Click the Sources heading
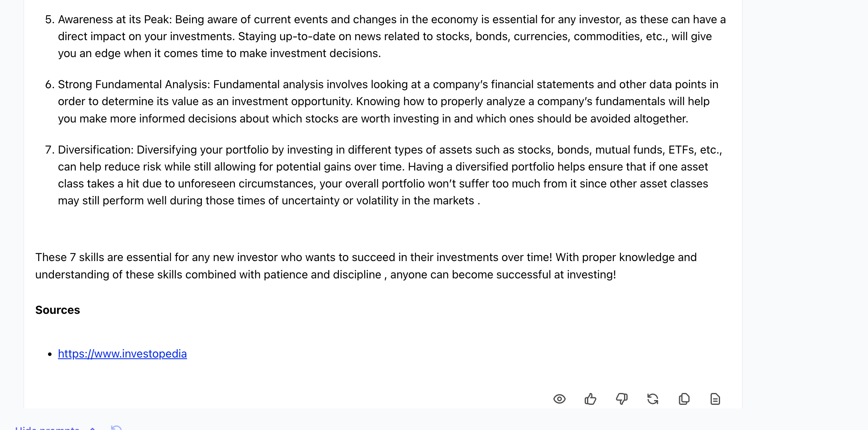Viewport: 868px width, 430px height. [x=57, y=310]
